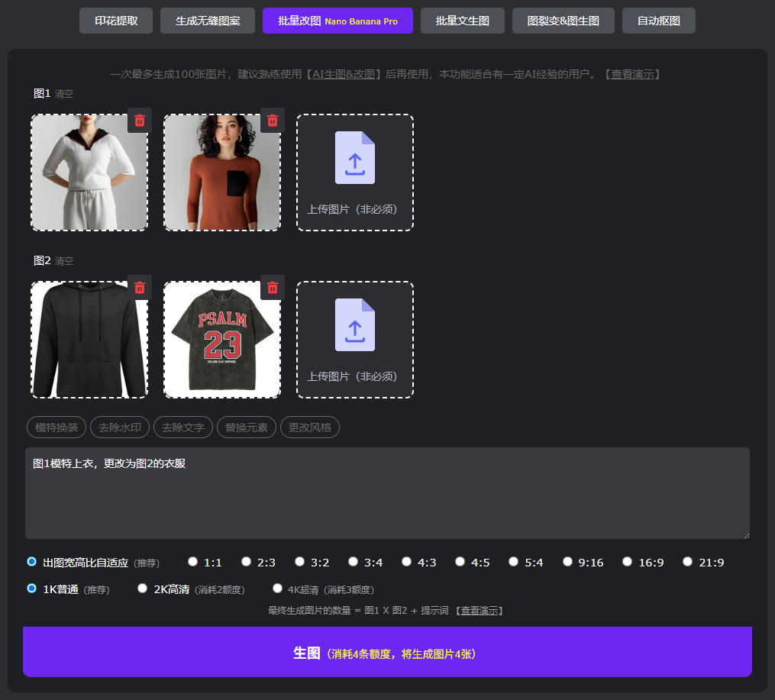Enable 4K超清 resolution option
775x700 pixels.
pyautogui.click(x=278, y=589)
